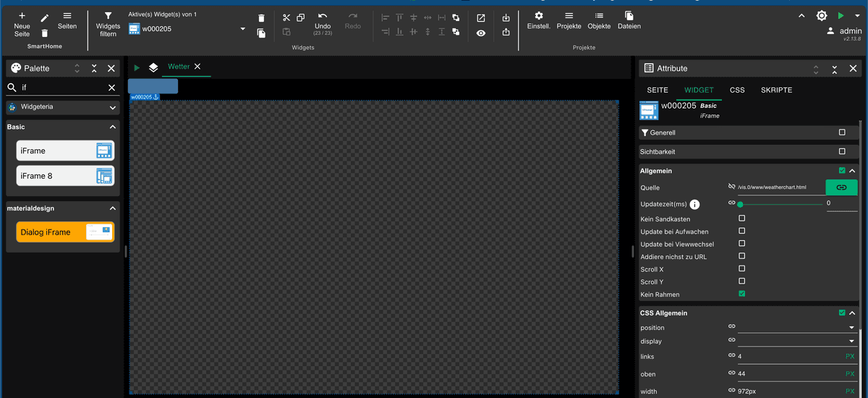Clear the palette search field
The width and height of the screenshot is (868, 398).
[x=111, y=88]
